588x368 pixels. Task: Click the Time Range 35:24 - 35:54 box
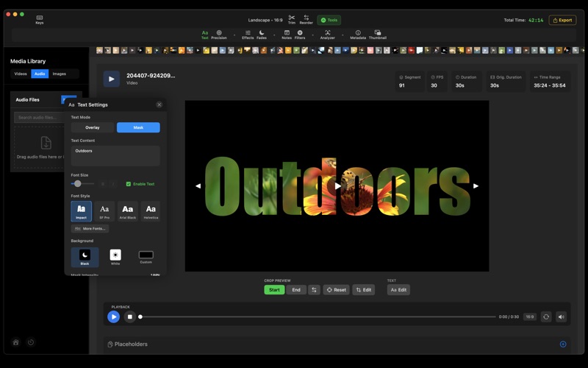point(550,82)
